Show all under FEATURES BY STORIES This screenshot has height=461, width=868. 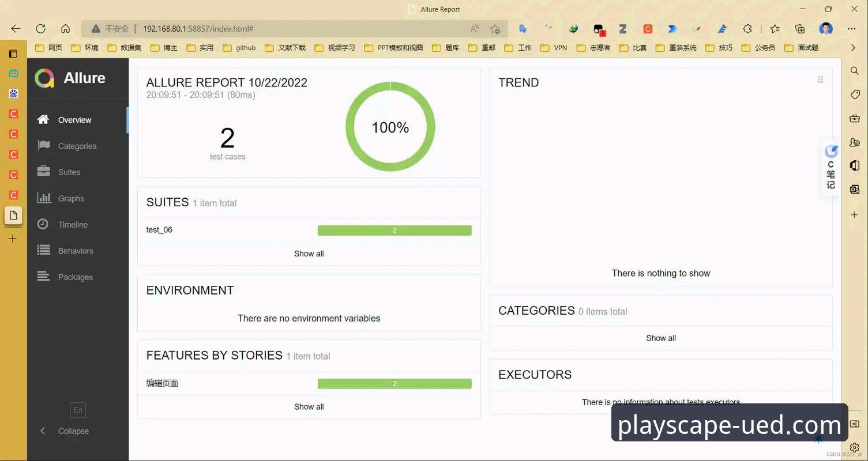309,407
